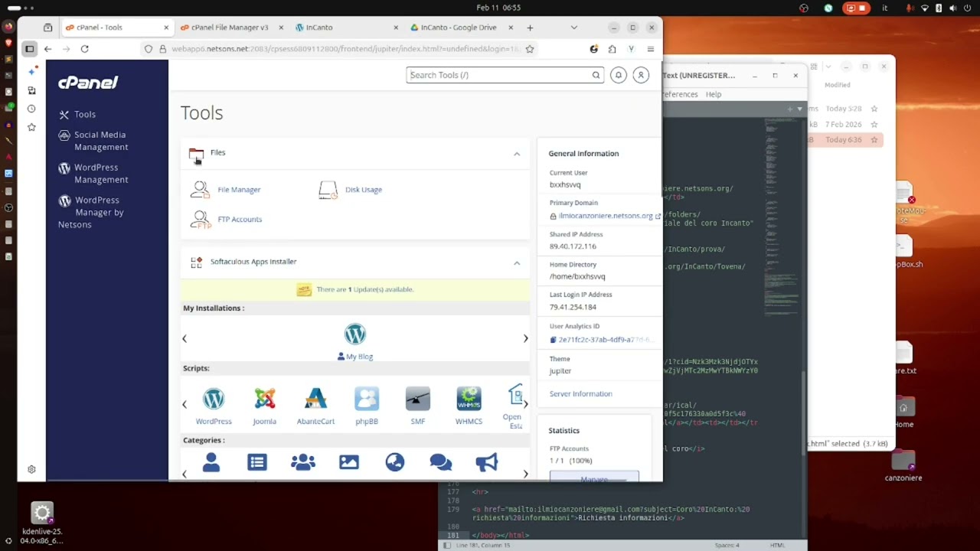Show previous installation with left arrow

click(x=185, y=338)
